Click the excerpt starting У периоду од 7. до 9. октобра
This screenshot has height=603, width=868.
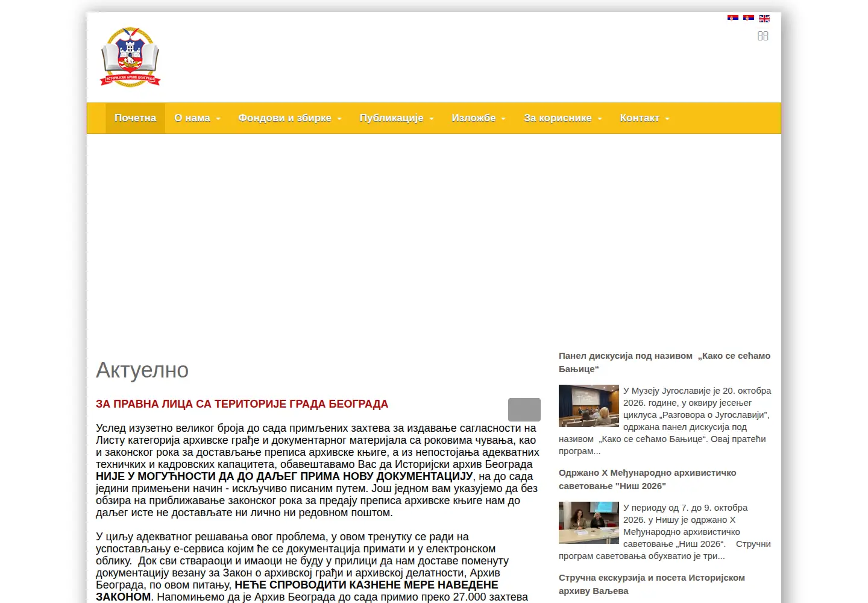[665, 532]
